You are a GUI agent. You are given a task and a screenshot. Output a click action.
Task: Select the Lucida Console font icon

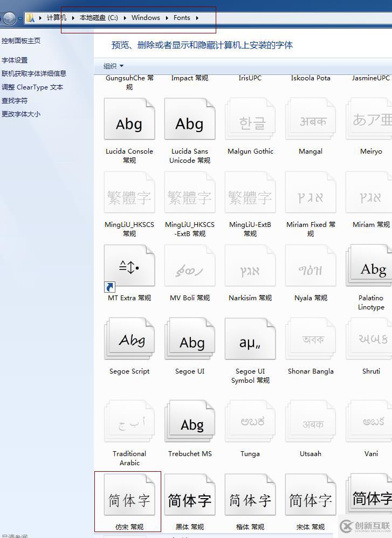point(129,119)
